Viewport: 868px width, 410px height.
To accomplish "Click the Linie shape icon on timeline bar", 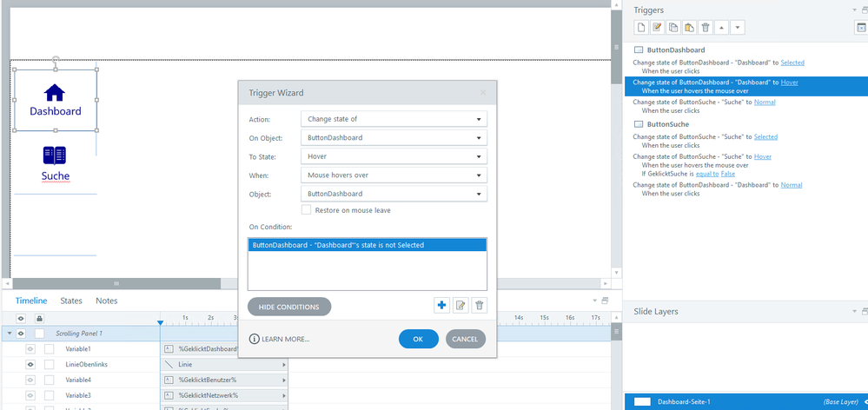I will pyautogui.click(x=169, y=365).
